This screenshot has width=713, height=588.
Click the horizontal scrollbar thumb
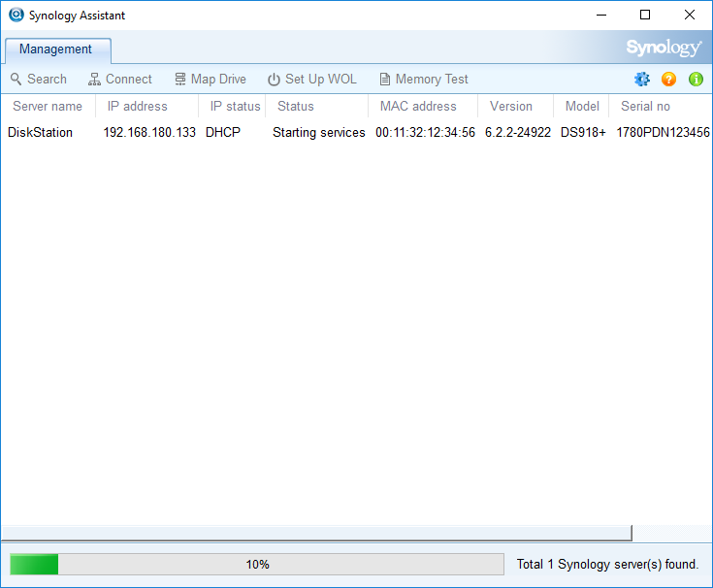coord(317,533)
